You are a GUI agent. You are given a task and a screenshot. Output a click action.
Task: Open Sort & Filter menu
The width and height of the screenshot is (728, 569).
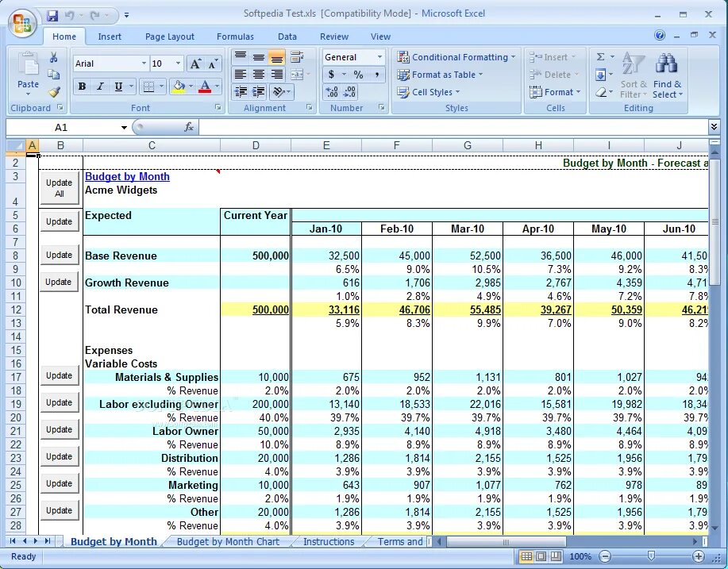(x=634, y=75)
